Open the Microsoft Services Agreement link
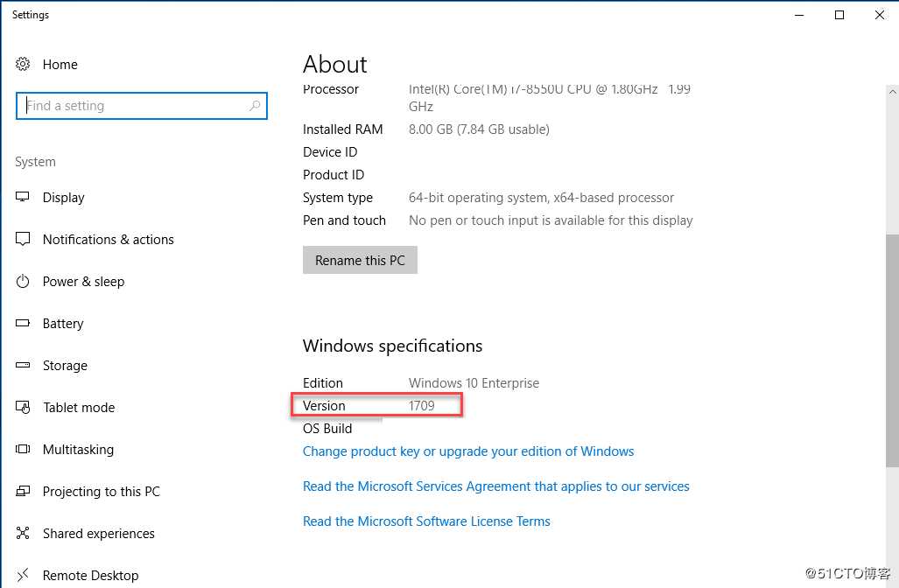Screen dimensions: 899x588 496,486
